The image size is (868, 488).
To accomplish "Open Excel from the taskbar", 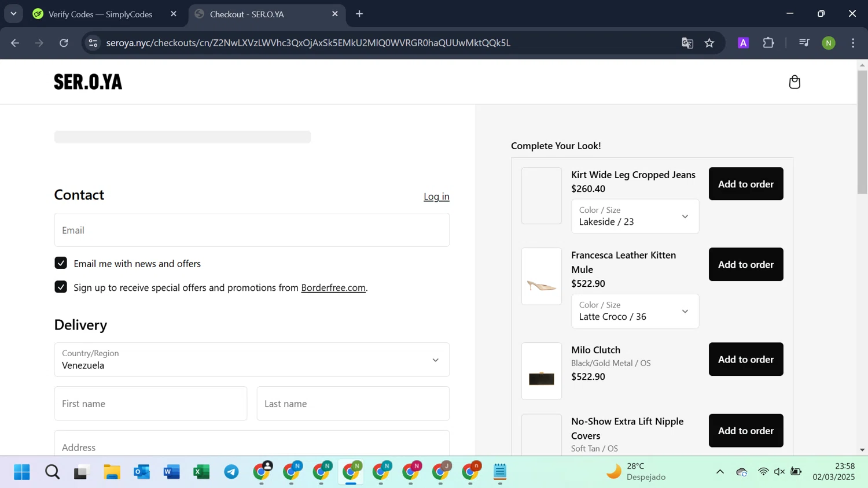I will click(x=201, y=472).
